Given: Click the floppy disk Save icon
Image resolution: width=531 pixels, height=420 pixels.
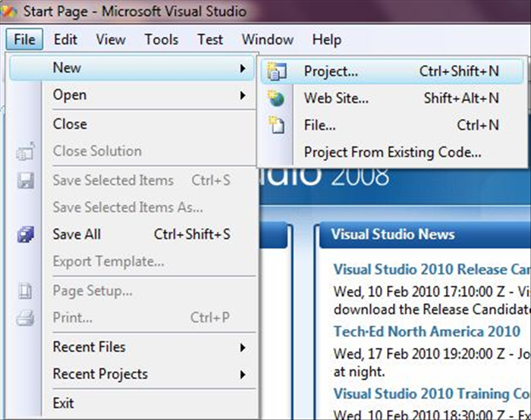Looking at the screenshot, I should [26, 180].
